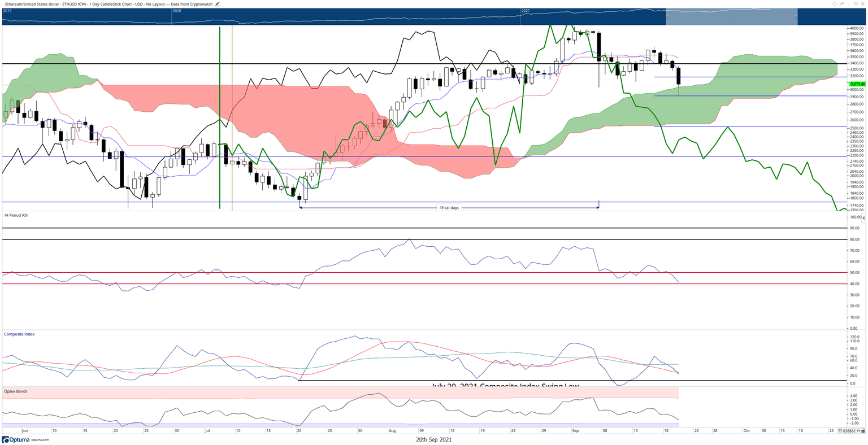Click the 14 Period RSI panel label
This screenshot has width=868, height=445.
[x=16, y=215]
